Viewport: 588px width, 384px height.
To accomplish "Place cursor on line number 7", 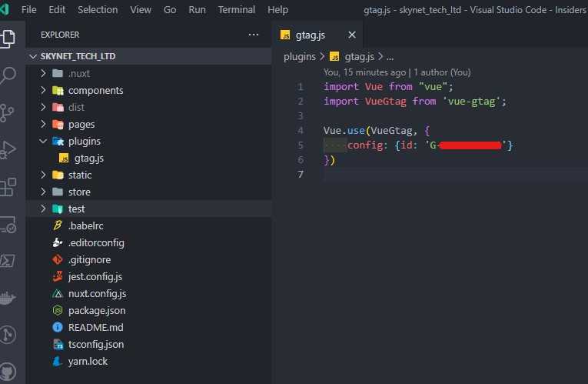I will [x=301, y=174].
